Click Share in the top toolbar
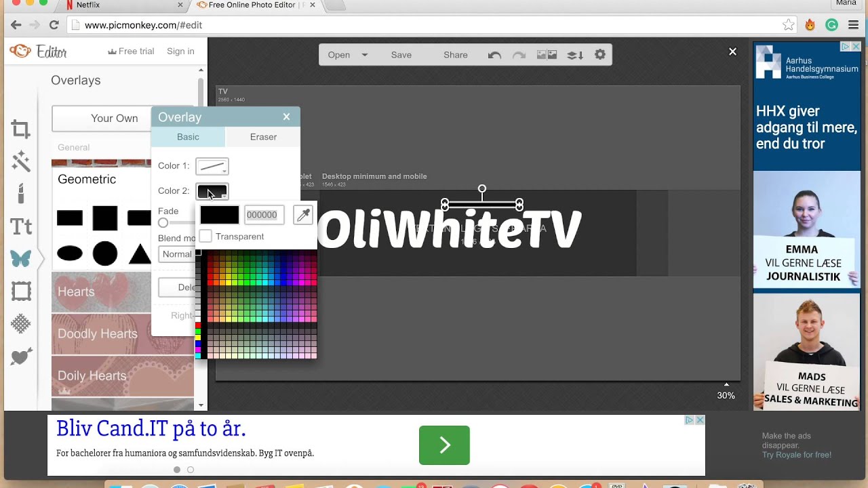The image size is (868, 488). pyautogui.click(x=456, y=56)
